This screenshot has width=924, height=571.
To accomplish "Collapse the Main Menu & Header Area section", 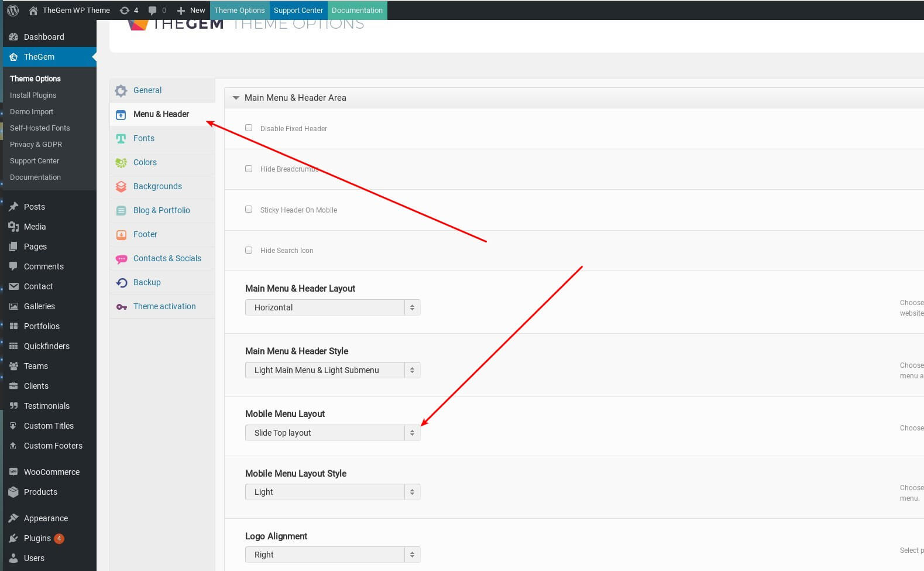I will point(236,98).
